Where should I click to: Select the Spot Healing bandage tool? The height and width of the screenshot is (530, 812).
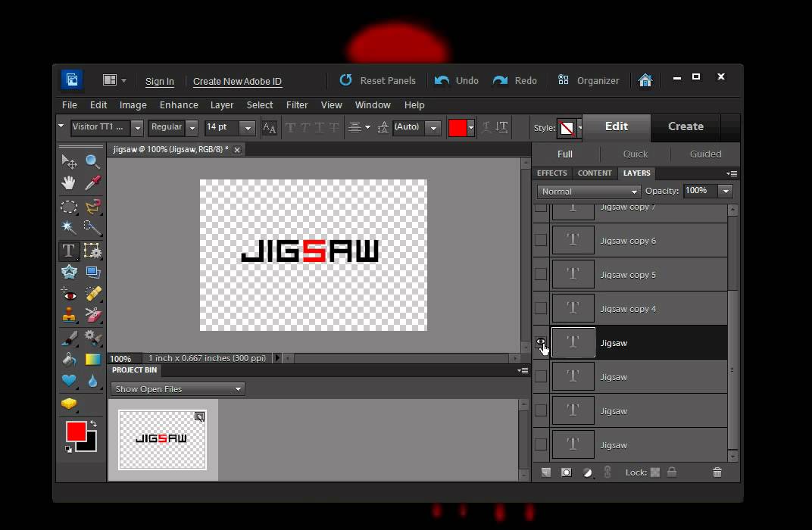pos(92,294)
